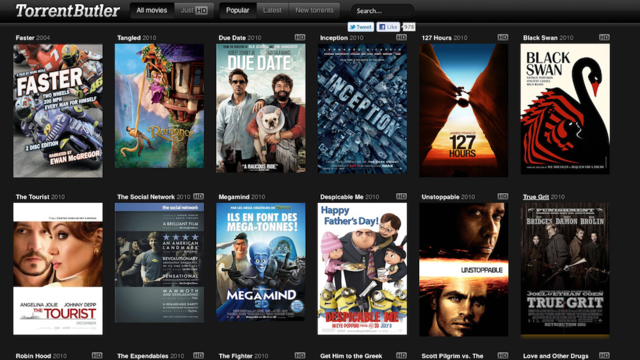Image resolution: width=640 pixels, height=360 pixels.
Task: Open the Tangled movie poster
Action: (x=159, y=106)
